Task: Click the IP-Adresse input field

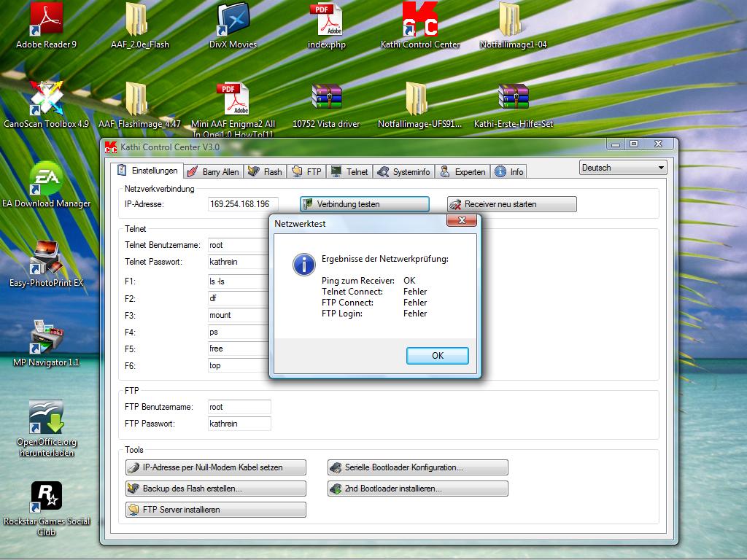Action: click(242, 204)
